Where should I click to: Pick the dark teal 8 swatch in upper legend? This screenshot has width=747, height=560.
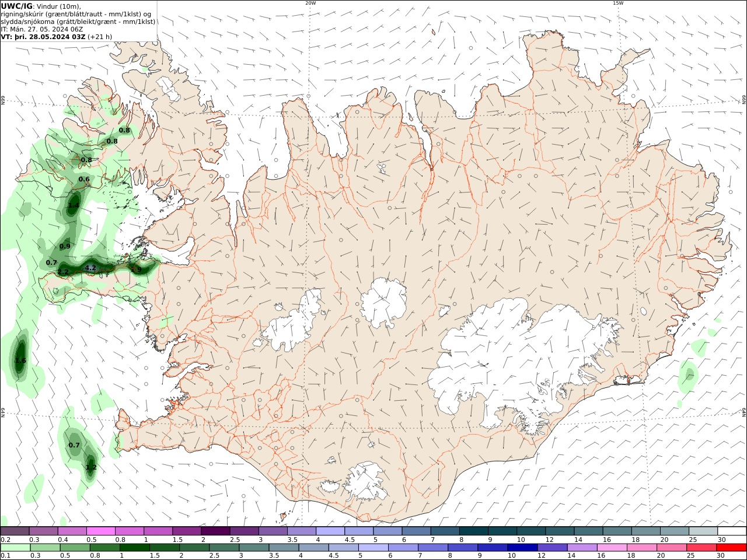tap(474, 531)
